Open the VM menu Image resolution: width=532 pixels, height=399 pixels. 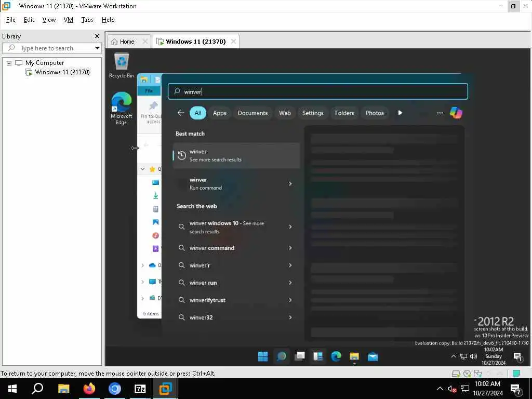(68, 20)
